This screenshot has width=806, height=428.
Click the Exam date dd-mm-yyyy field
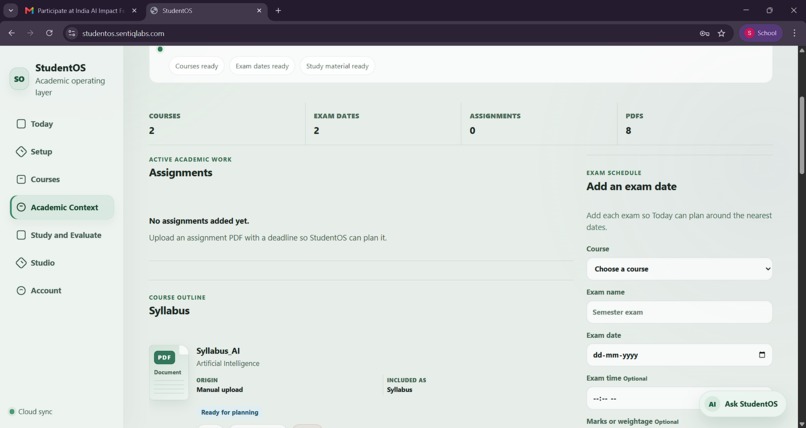(x=679, y=355)
